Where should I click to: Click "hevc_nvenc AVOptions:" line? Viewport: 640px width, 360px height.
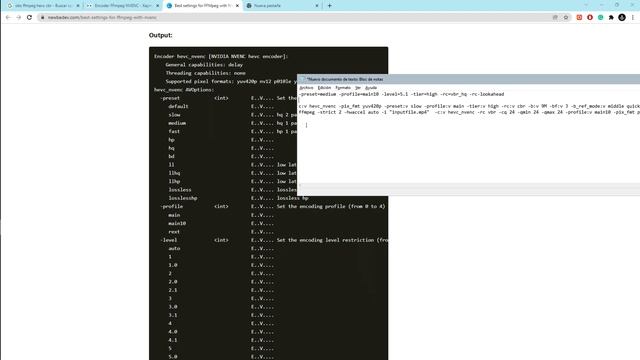(184, 90)
